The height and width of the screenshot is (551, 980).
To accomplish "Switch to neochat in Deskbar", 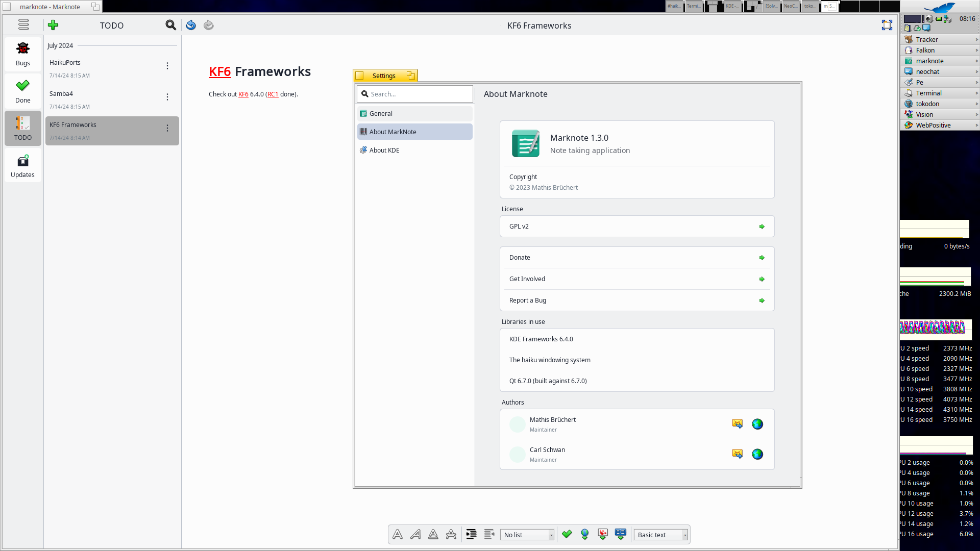I will (x=940, y=71).
